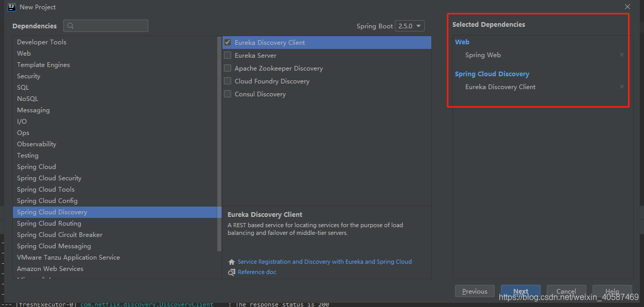Click the search magnifier icon in dependencies field
The image size is (644, 307).
pos(71,26)
